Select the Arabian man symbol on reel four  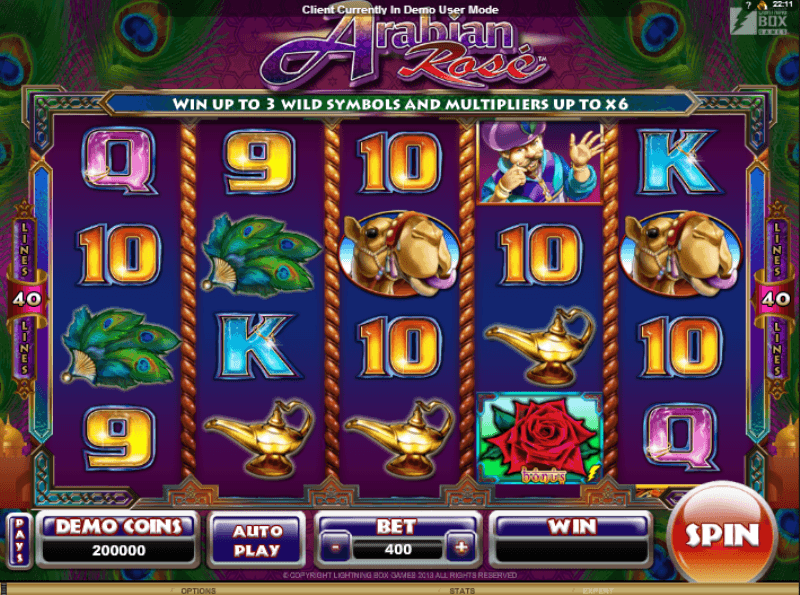click(540, 163)
